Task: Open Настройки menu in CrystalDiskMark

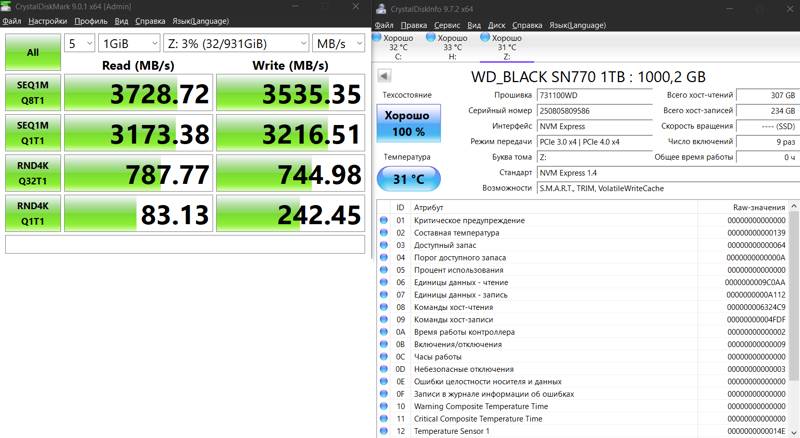Action: (47, 21)
